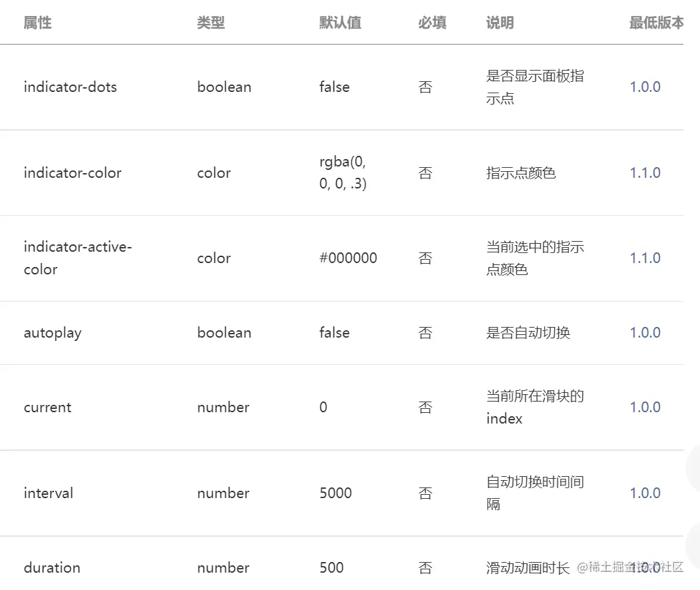
Task: Select description 滑动动画时长
Action: (x=528, y=567)
